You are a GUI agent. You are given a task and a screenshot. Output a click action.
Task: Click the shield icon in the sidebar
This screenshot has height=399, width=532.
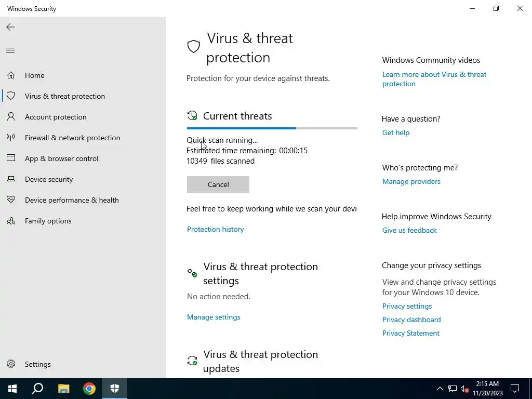coord(11,96)
